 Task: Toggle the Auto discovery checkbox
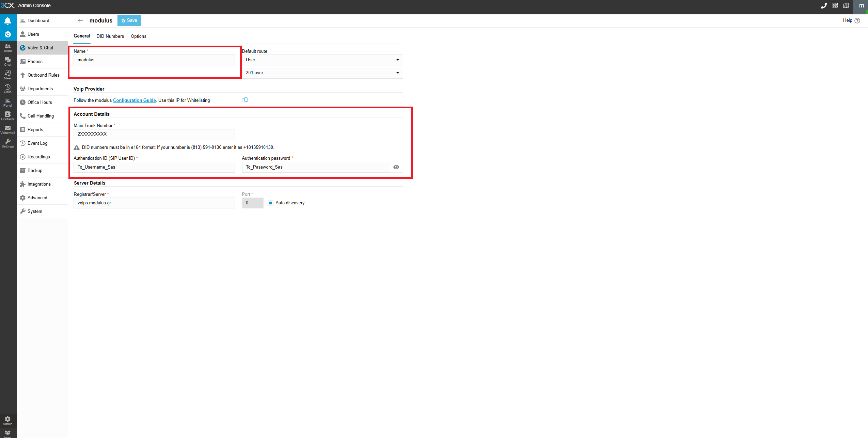271,203
